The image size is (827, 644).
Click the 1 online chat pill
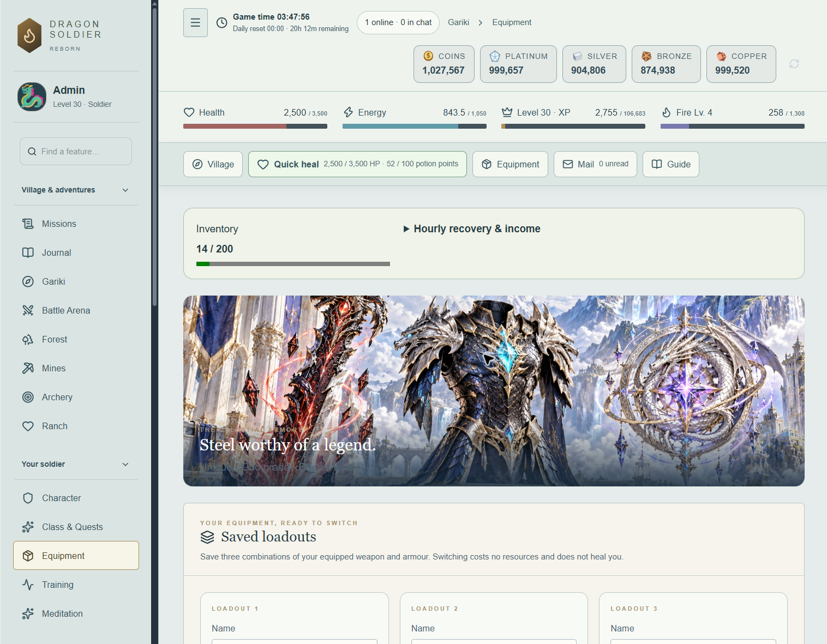click(x=398, y=22)
